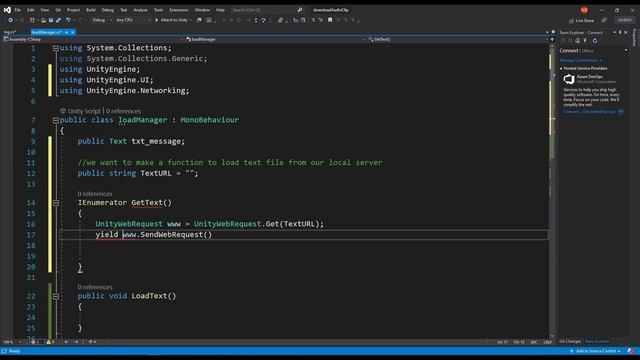Image resolution: width=640 pixels, height=360 pixels.
Task: Click the Undo toolbar icon
Action: point(68,20)
